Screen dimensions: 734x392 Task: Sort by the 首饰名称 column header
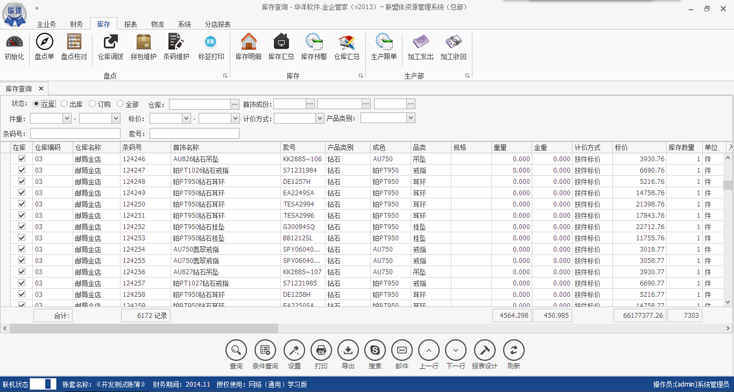226,147
